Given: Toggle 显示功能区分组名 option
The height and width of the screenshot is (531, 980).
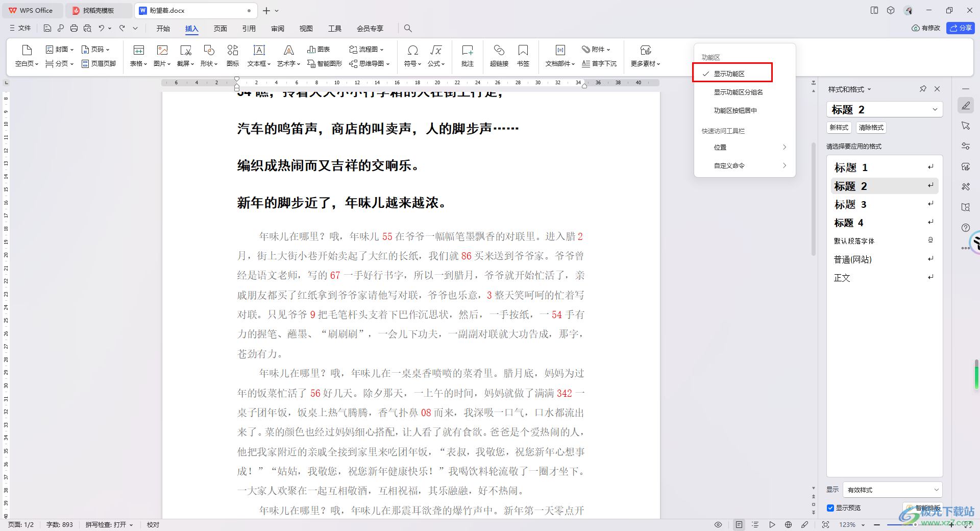Looking at the screenshot, I should [x=745, y=92].
